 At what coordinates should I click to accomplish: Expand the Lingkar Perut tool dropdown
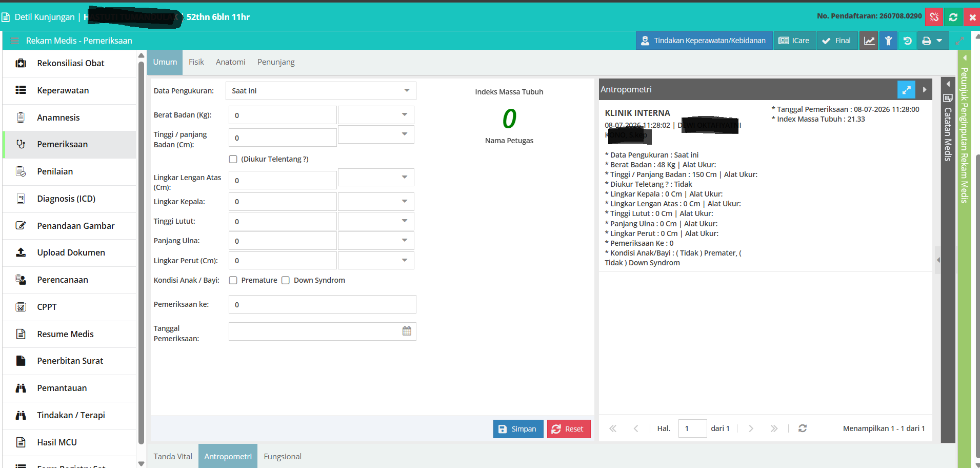click(376, 260)
